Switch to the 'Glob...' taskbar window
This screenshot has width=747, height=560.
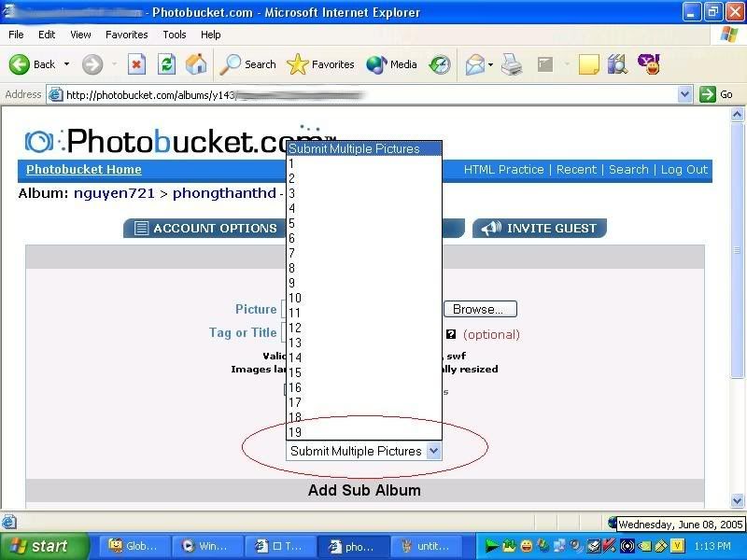click(x=134, y=546)
